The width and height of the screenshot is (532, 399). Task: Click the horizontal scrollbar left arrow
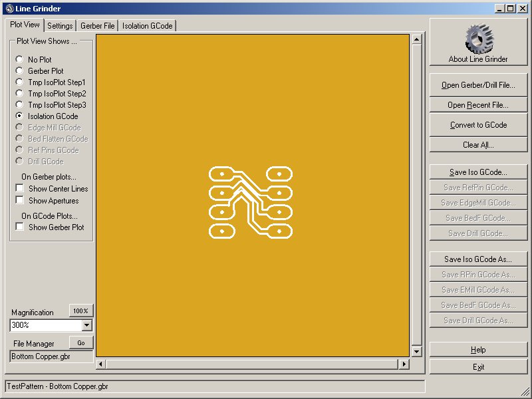click(101, 364)
